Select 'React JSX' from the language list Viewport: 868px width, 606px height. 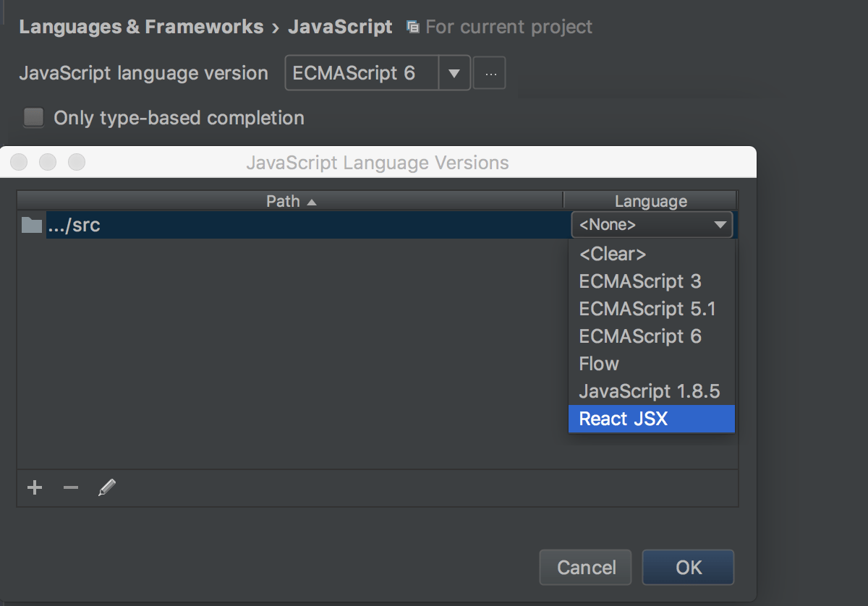623,418
